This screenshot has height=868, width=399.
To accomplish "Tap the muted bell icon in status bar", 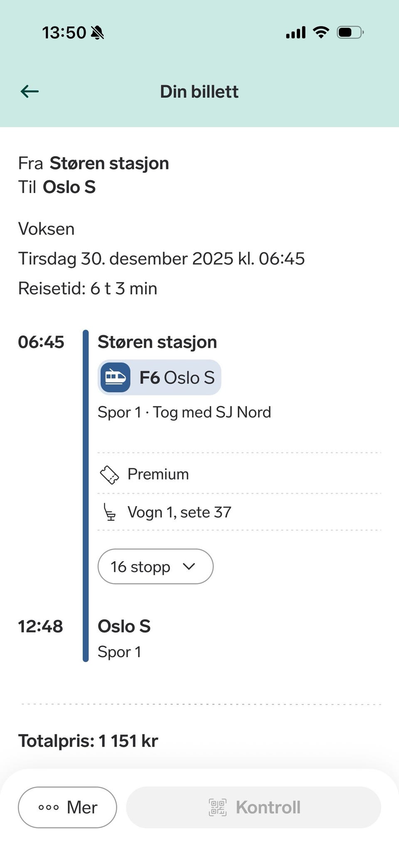I will [98, 32].
